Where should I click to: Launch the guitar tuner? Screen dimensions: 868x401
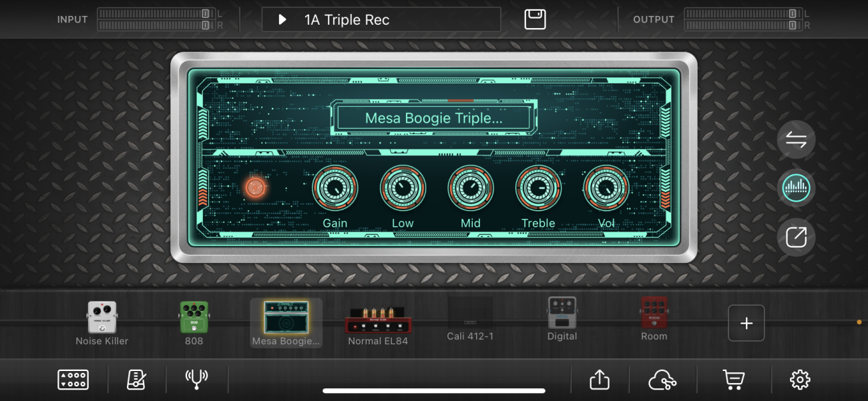tap(196, 379)
